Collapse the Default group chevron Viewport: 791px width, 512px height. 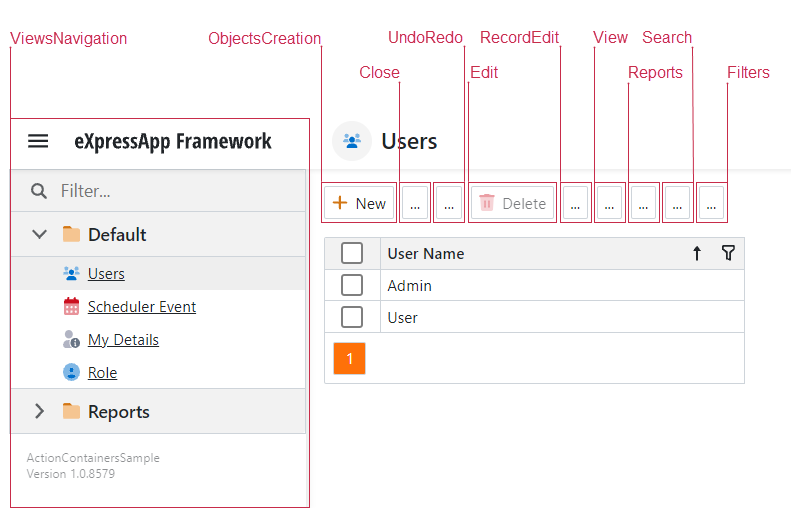(x=39, y=234)
